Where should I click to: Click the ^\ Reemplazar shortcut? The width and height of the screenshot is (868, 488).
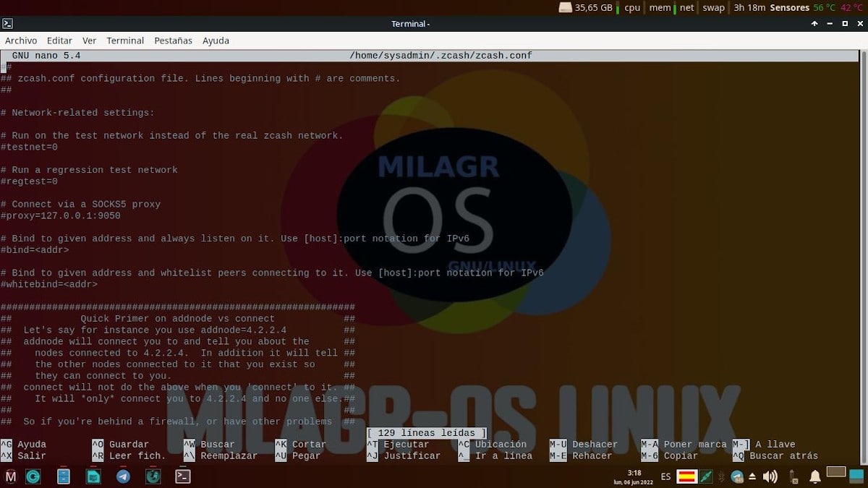click(221, 456)
